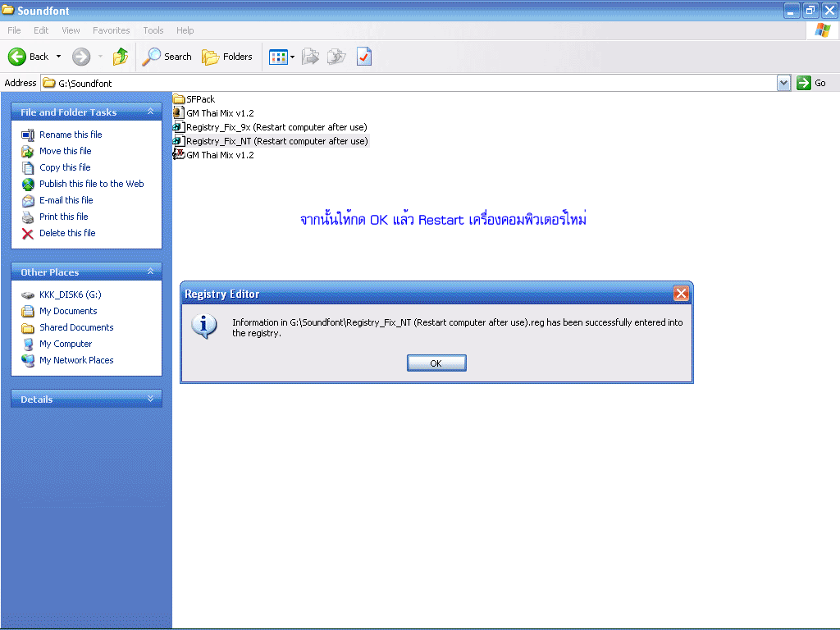Open KKK_DISK6 (G:) drive link
The image size is (840, 630).
pyautogui.click(x=71, y=294)
